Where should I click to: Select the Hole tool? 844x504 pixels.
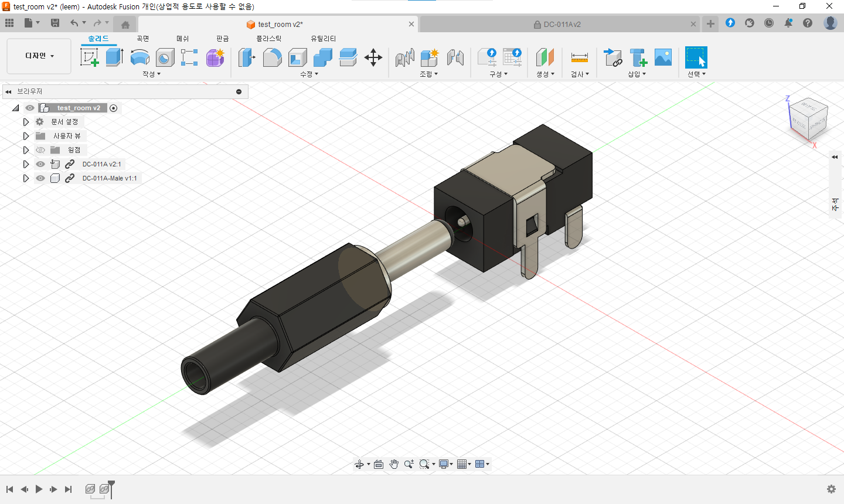pos(165,57)
